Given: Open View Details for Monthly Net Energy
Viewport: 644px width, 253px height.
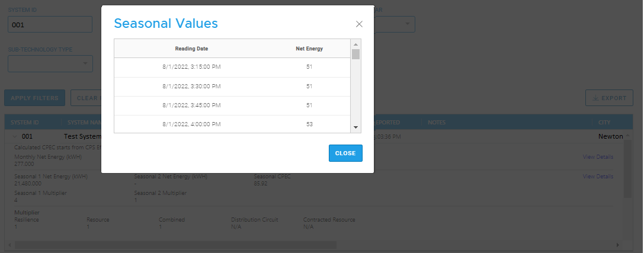Looking at the screenshot, I should pyautogui.click(x=598, y=157).
